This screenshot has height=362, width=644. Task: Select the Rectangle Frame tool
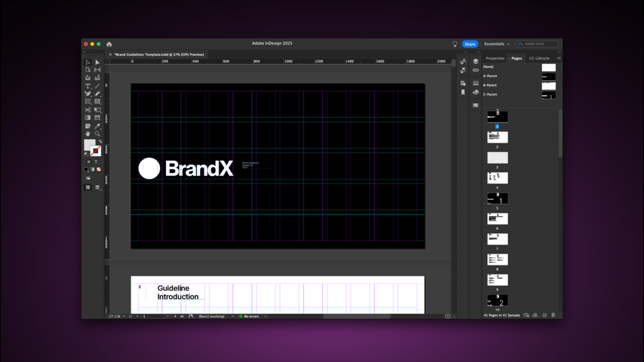(x=88, y=101)
